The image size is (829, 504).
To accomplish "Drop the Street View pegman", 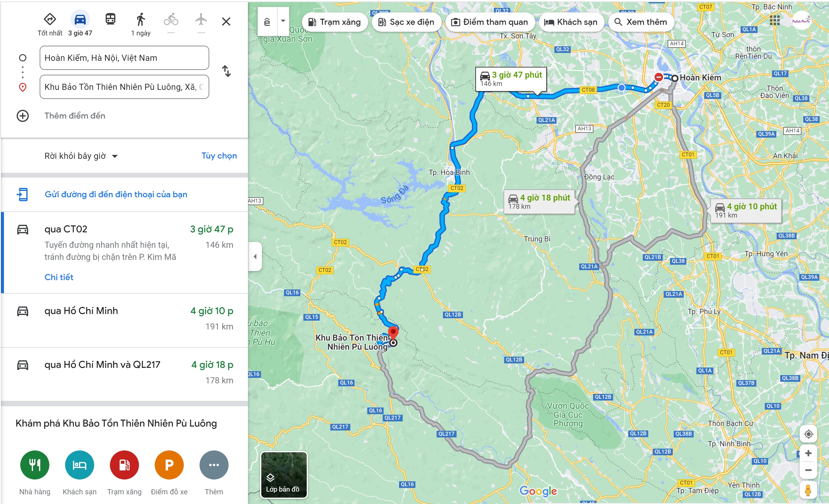I will point(808,490).
